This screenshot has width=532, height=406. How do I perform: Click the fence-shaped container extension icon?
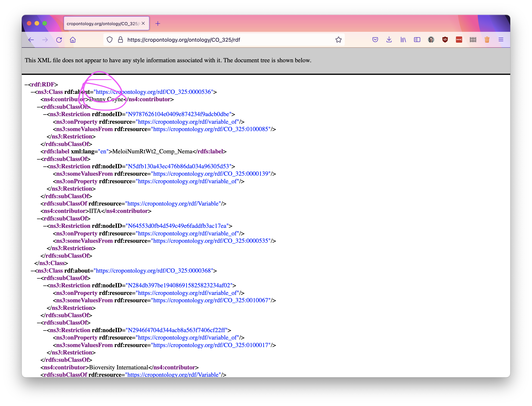[473, 40]
